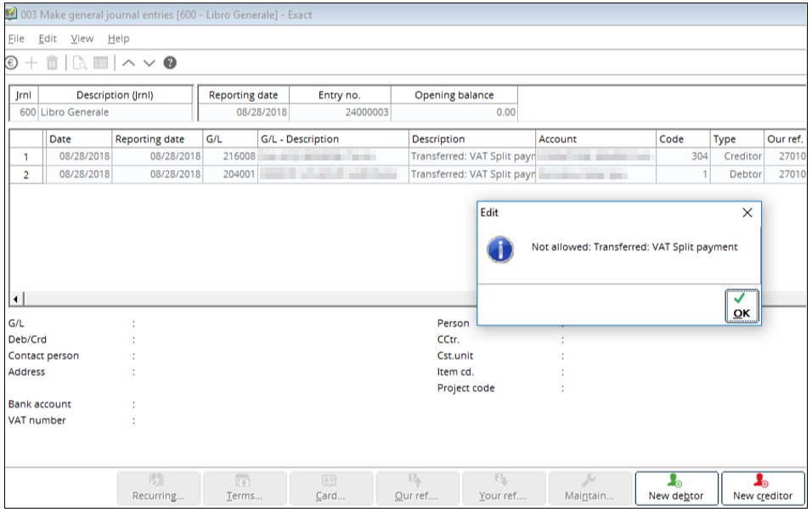Click the table list view toolbar icon
The height and width of the screenshot is (512, 812).
pos(101,63)
